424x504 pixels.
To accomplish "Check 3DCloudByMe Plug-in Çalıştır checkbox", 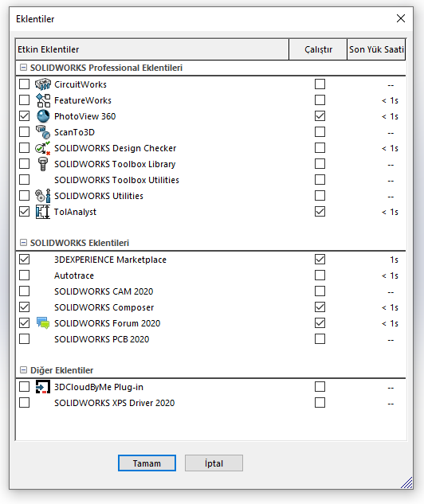I will click(x=320, y=387).
